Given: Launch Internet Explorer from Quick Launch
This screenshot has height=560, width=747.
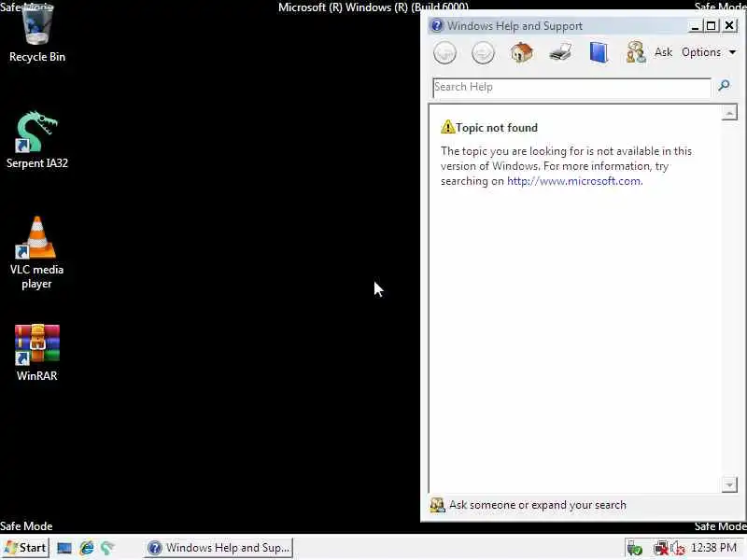Looking at the screenshot, I should 87,548.
